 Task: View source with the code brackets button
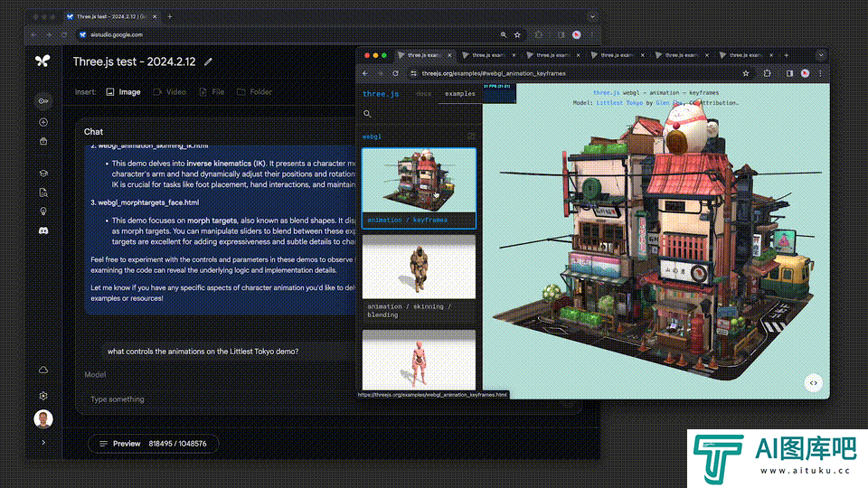813,383
